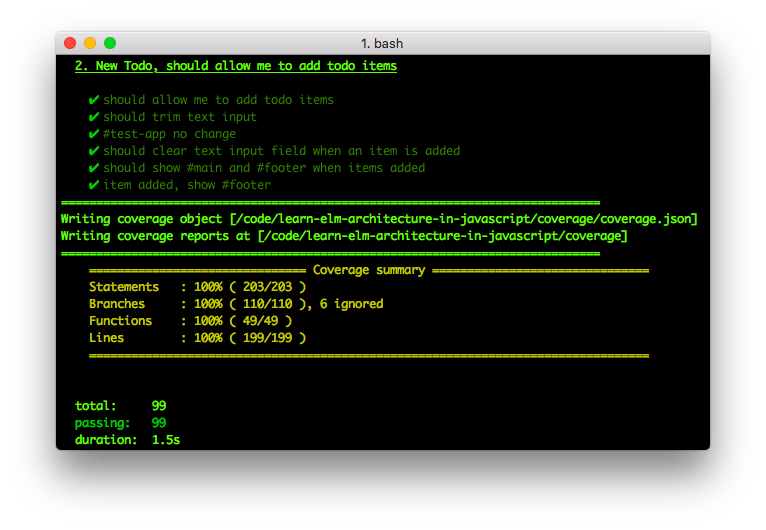Click the coverage reports directory path

point(443,236)
